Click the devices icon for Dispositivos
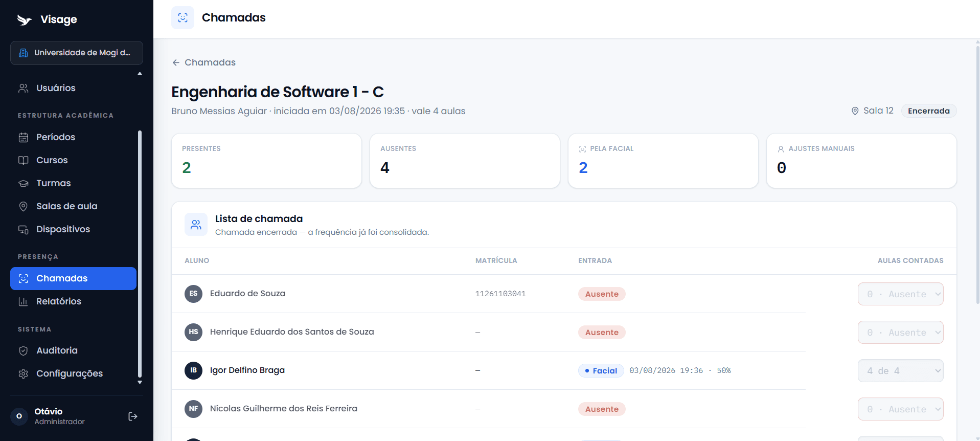Screen dimensions: 980x441 click(24, 230)
